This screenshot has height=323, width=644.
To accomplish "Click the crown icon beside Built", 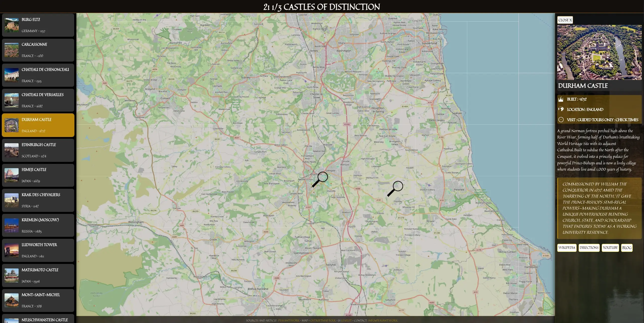I will click(x=561, y=99).
